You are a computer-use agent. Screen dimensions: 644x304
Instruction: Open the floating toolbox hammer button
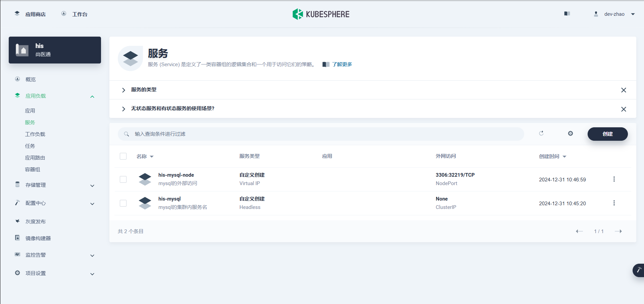(638, 270)
